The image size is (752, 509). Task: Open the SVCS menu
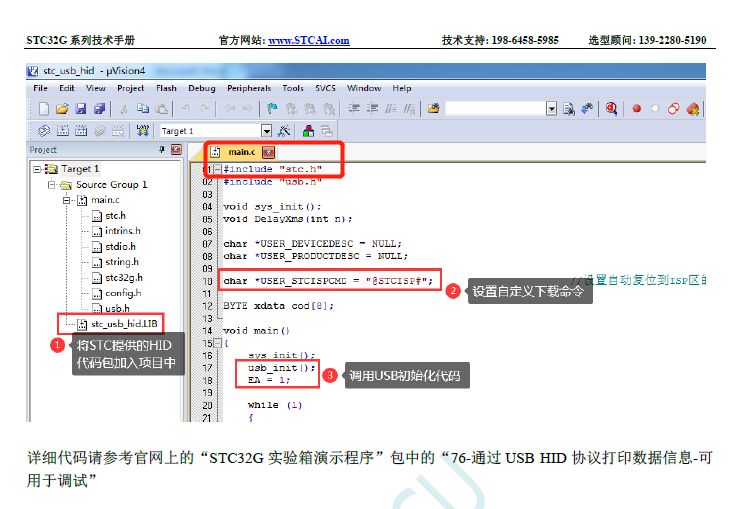point(325,88)
